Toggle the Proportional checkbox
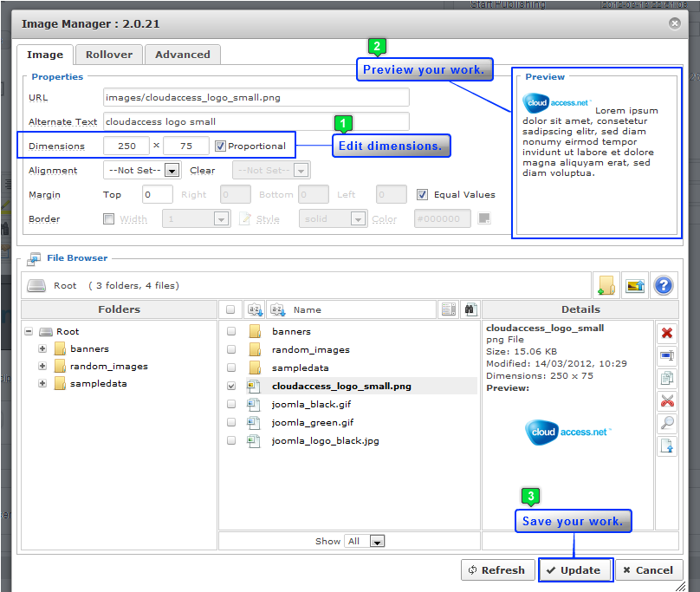This screenshot has height=592, width=700. [x=221, y=146]
